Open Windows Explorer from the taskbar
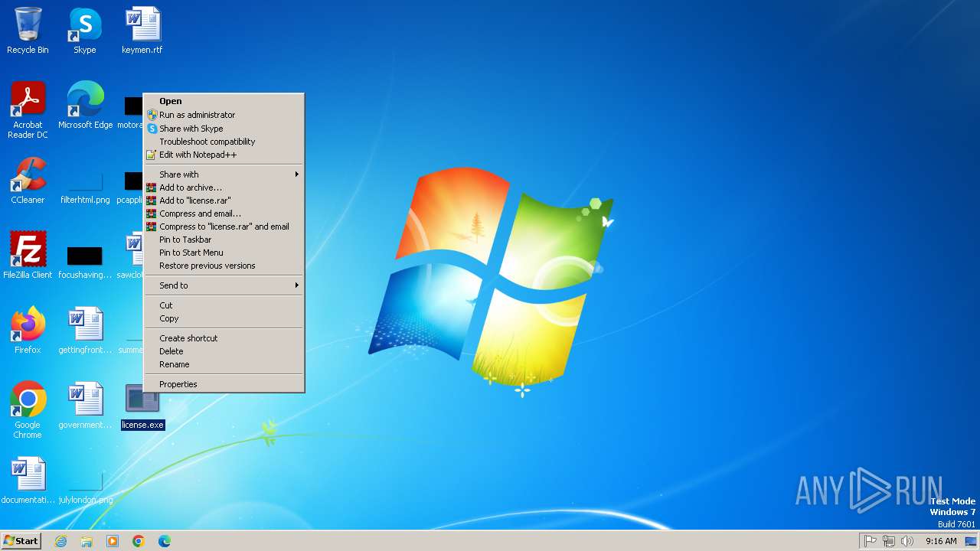 [87, 541]
